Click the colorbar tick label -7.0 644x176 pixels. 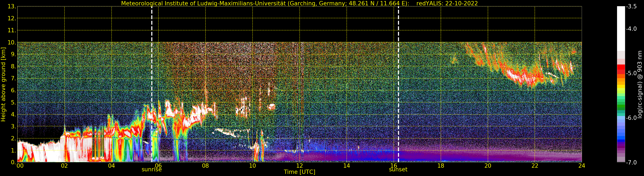(x=632, y=163)
